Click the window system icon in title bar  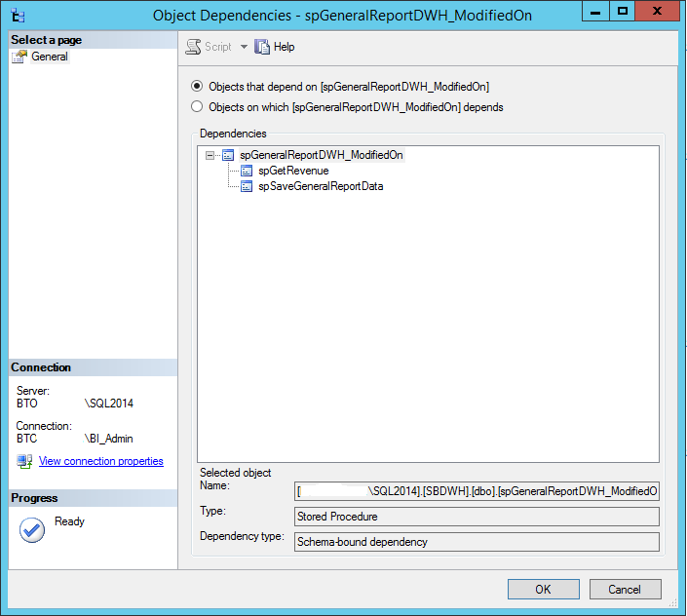click(18, 16)
